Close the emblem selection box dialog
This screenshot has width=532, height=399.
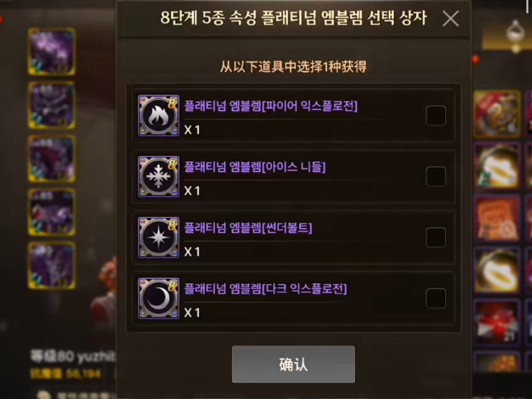[x=450, y=19]
